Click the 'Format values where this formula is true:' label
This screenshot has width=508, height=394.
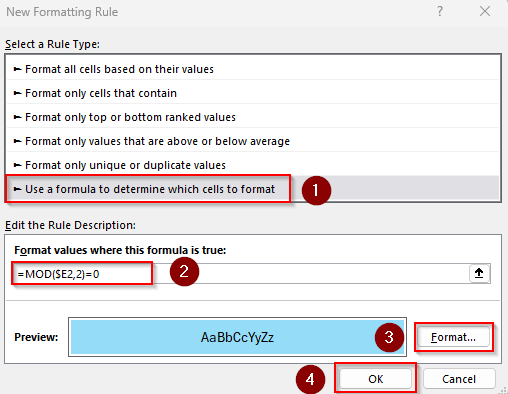pos(120,250)
